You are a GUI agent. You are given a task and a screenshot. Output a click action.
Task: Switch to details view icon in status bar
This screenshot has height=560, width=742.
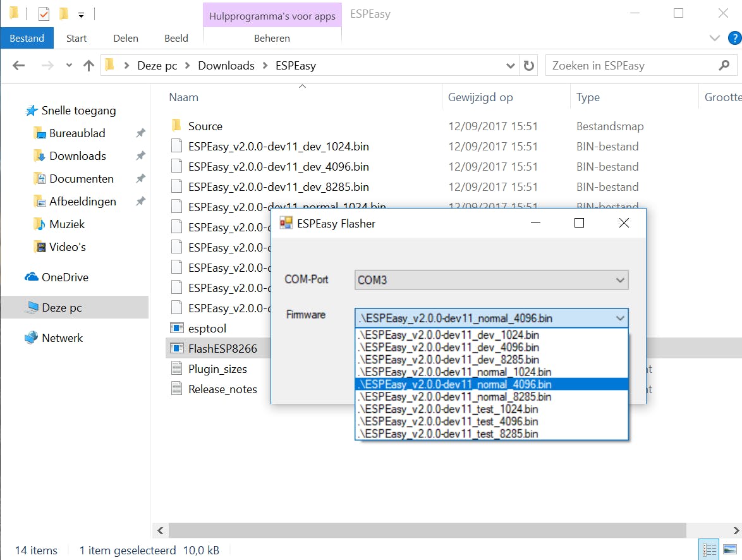[x=710, y=550]
